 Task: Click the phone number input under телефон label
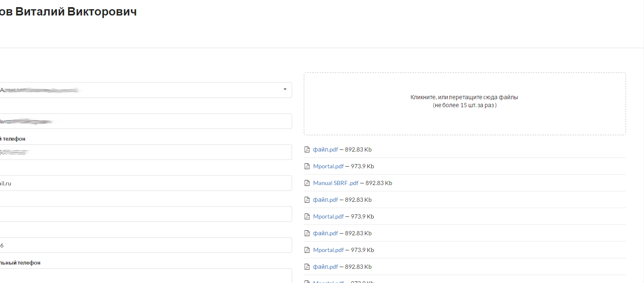146,152
